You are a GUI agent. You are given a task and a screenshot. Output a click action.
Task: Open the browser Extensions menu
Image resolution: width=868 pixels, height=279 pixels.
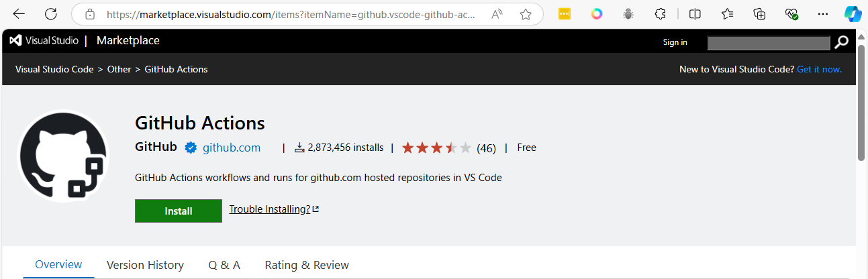tap(661, 14)
